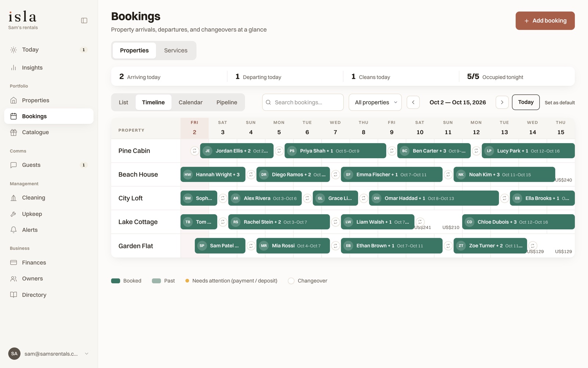Viewport: 588px width, 368px height.
Task: Click the Booked legend green swatch
Action: (x=116, y=281)
